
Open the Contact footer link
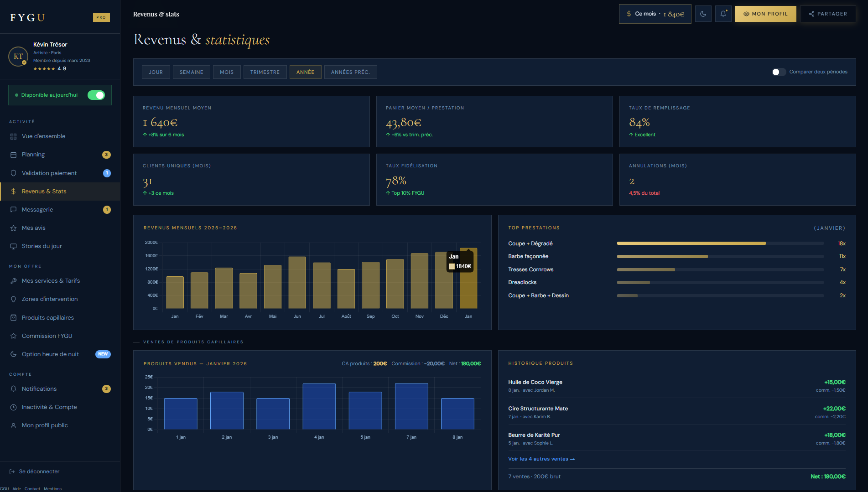tap(32, 489)
